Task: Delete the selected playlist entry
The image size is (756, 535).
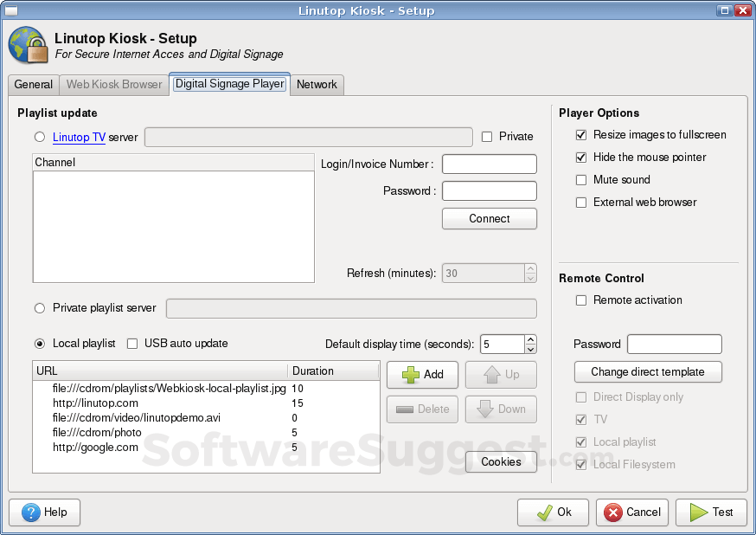Action: [x=422, y=409]
